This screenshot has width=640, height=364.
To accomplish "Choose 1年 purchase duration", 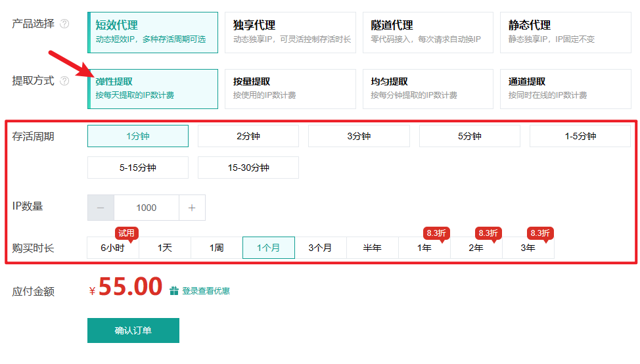I will click(424, 248).
